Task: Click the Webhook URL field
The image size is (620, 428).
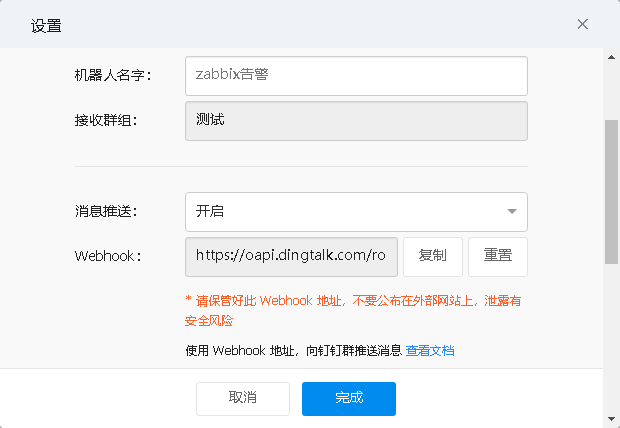Action: (291, 257)
